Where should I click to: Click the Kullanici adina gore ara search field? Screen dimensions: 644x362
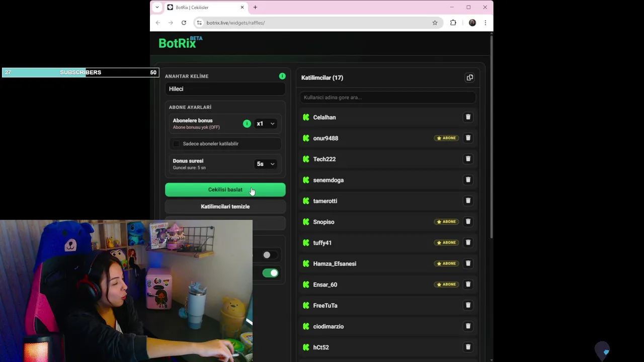pos(387,97)
